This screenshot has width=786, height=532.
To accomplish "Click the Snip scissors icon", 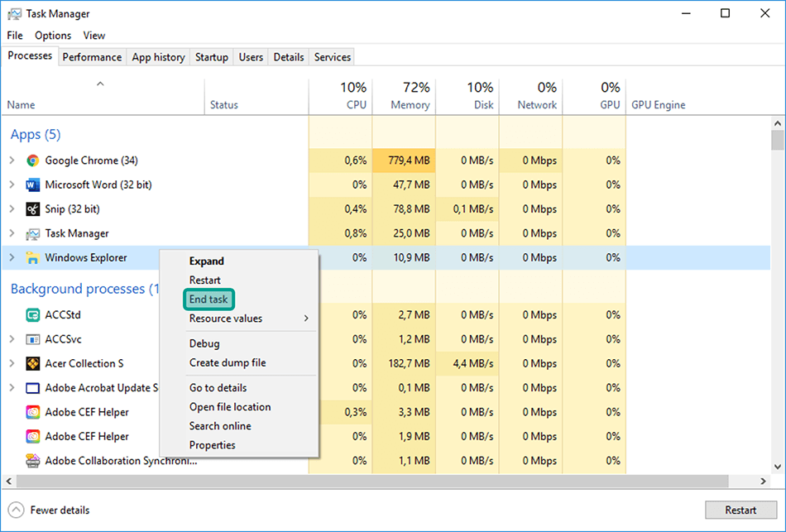I will [32, 209].
